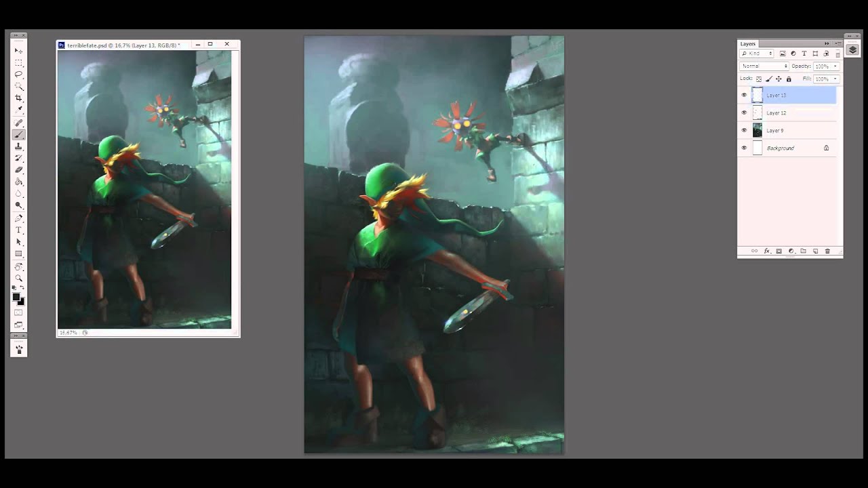Click Layer 13 thumbnail

757,95
